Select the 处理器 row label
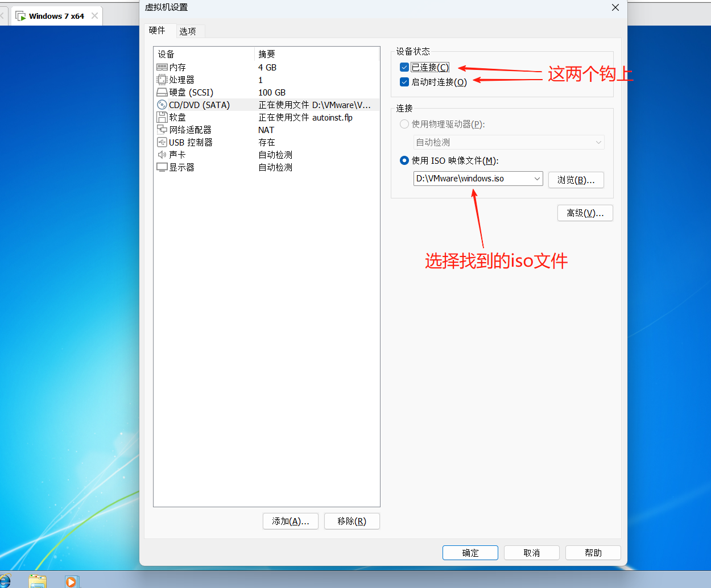The width and height of the screenshot is (711, 588). coord(182,80)
